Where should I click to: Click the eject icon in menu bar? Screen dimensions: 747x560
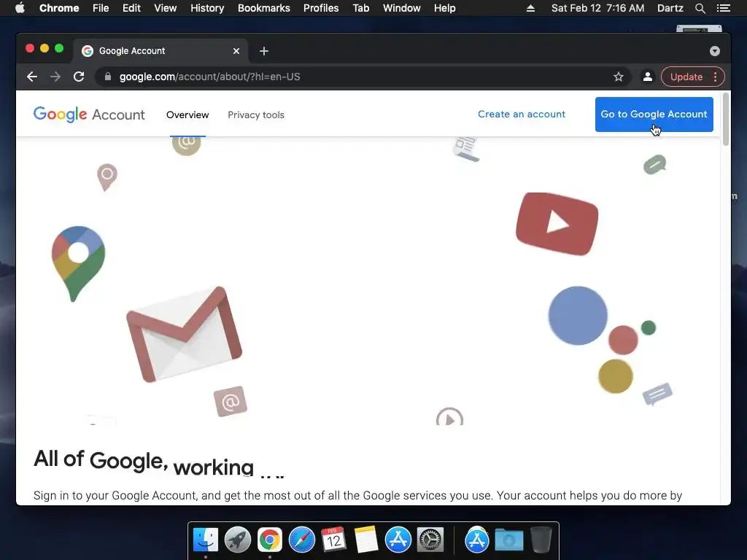tap(530, 8)
